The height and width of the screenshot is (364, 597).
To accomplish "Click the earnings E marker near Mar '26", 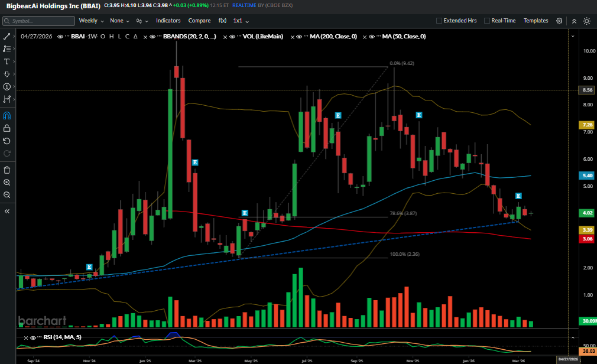I will tap(518, 196).
